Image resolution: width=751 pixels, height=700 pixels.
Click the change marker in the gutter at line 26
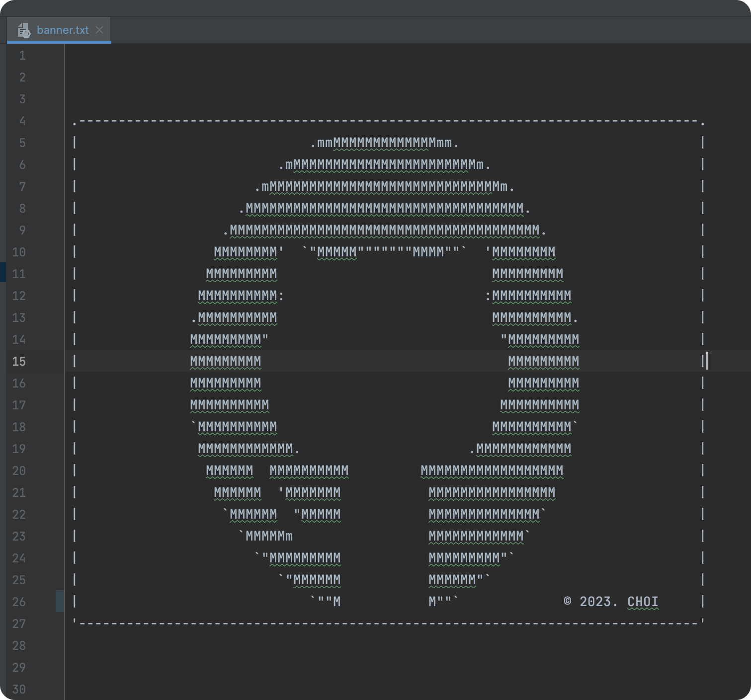(x=60, y=602)
